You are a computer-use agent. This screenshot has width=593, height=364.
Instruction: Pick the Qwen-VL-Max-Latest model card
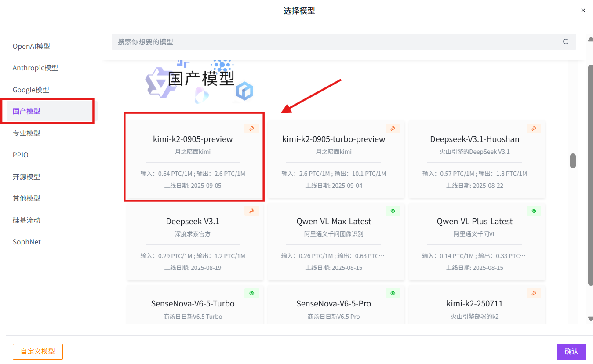point(336,241)
